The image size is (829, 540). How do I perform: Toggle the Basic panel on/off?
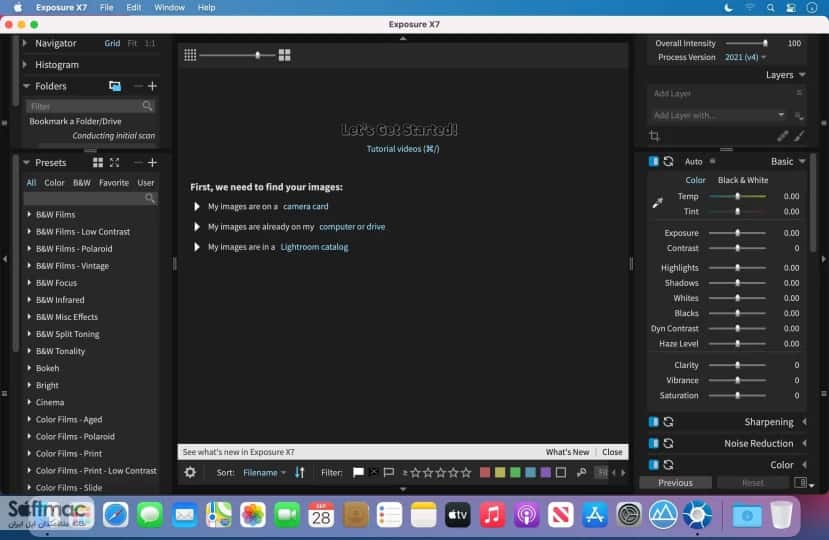tap(653, 161)
